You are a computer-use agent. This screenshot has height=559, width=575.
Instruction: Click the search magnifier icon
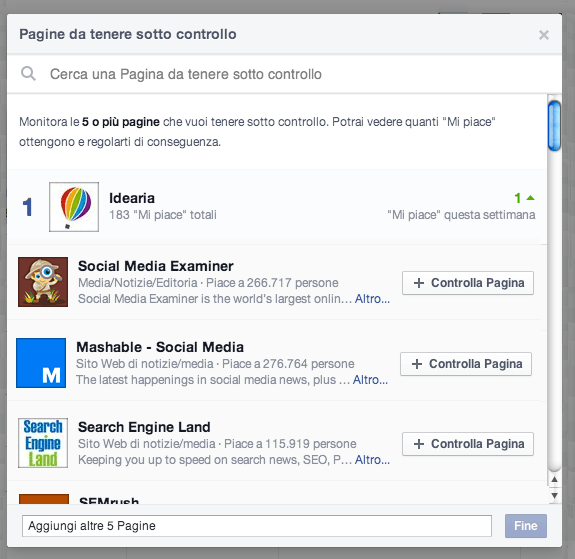[28, 73]
